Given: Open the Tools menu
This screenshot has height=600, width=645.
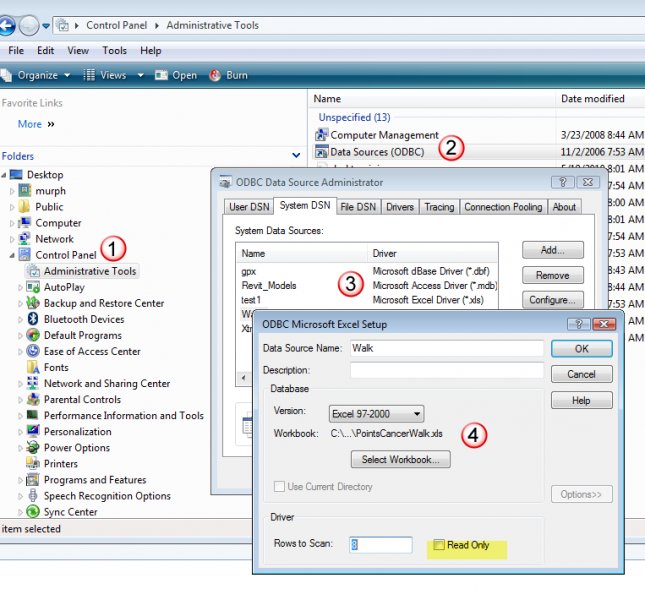Looking at the screenshot, I should tap(115, 51).
